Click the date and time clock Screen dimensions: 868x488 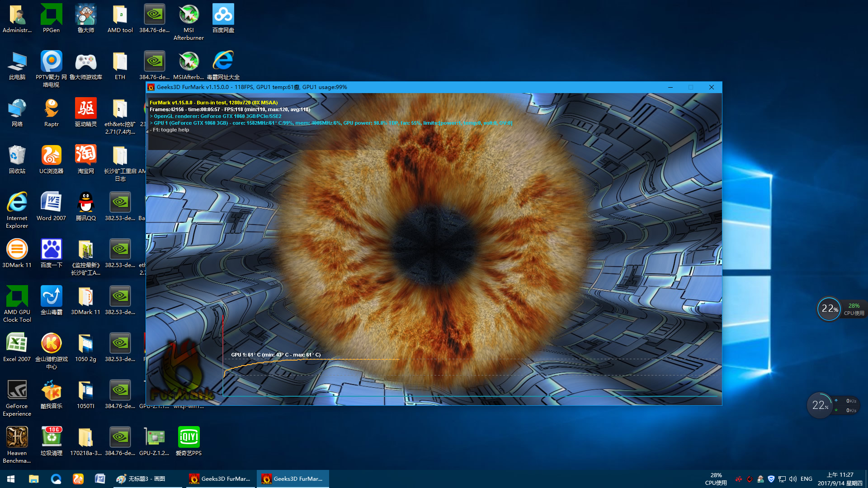click(x=840, y=479)
